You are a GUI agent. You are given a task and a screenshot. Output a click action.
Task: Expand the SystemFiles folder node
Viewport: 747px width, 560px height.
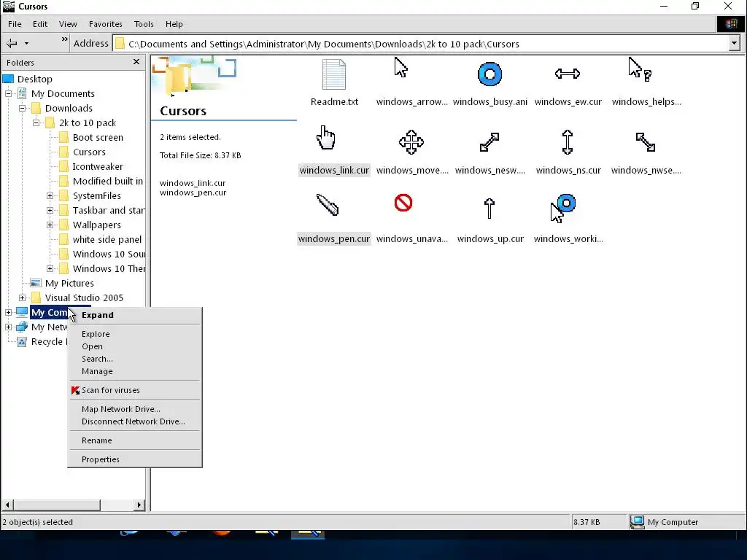point(50,195)
